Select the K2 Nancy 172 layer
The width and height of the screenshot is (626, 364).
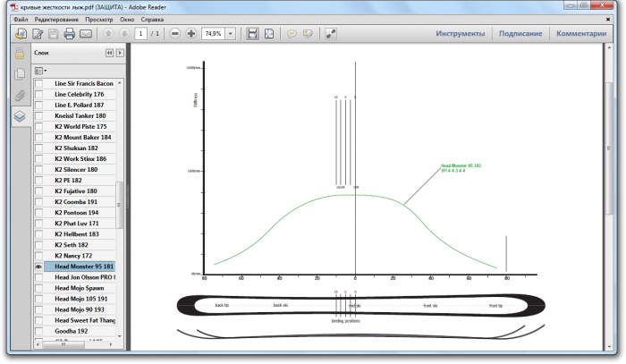pyautogui.click(x=73, y=256)
